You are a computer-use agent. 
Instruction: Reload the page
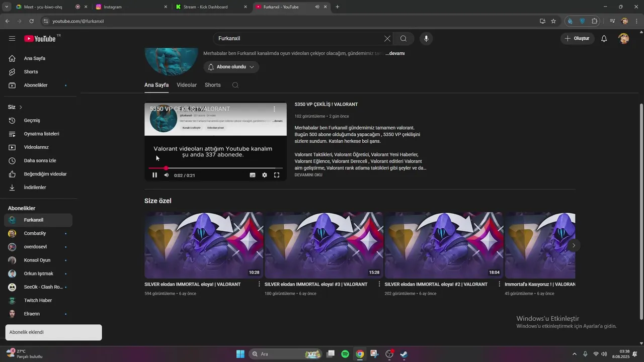(31, 21)
